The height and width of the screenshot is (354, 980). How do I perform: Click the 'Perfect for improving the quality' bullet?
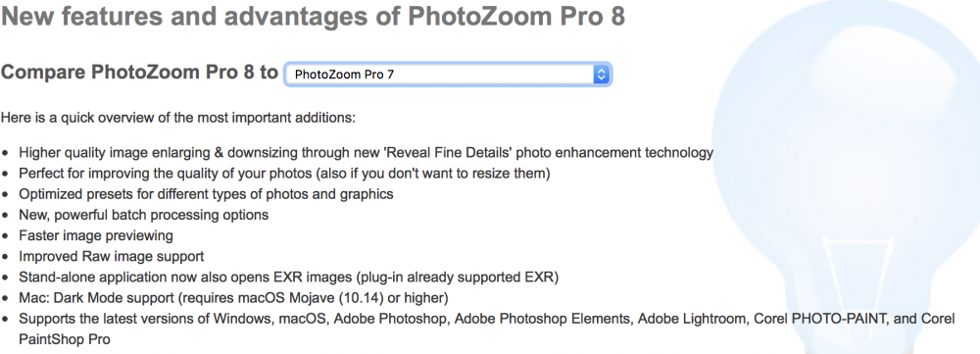(284, 174)
